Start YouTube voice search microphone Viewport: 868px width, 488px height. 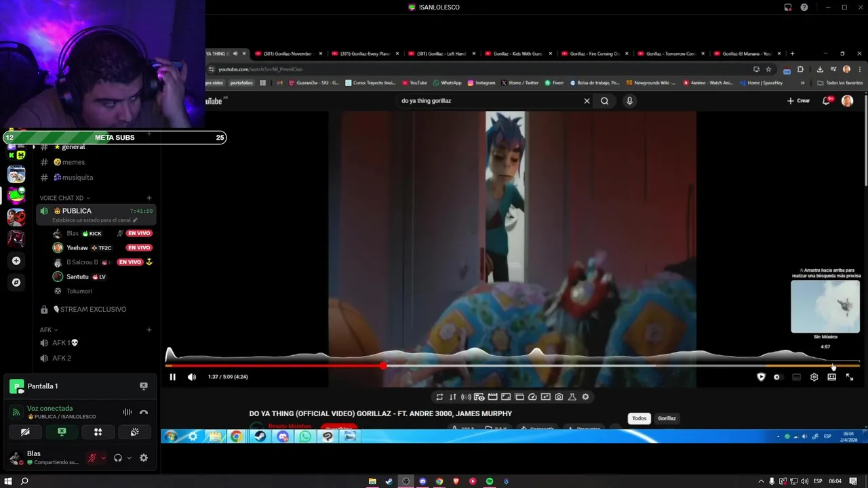(629, 101)
